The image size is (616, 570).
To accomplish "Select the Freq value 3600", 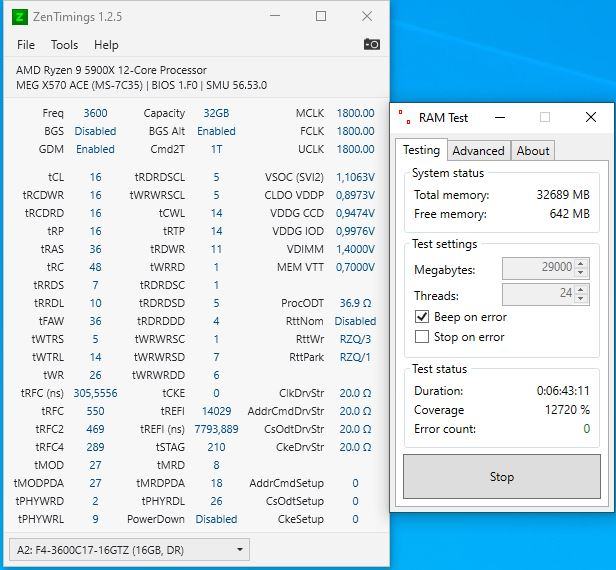I will 95,113.
